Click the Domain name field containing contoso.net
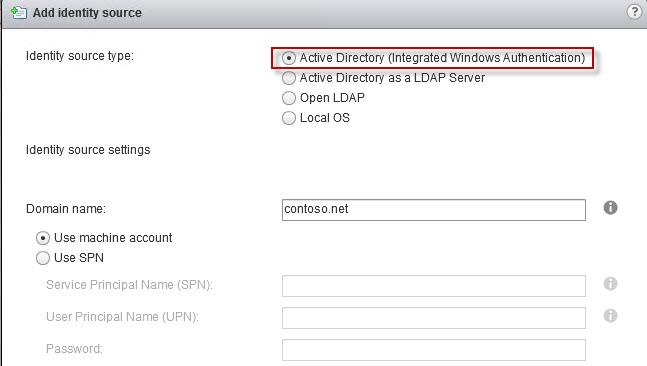 (x=434, y=210)
